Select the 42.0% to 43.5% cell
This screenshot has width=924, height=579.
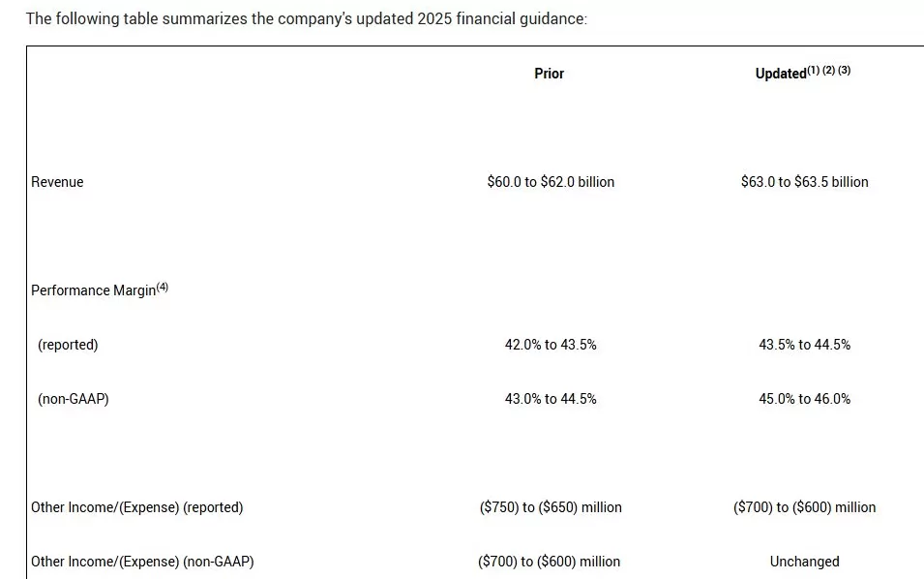click(551, 345)
